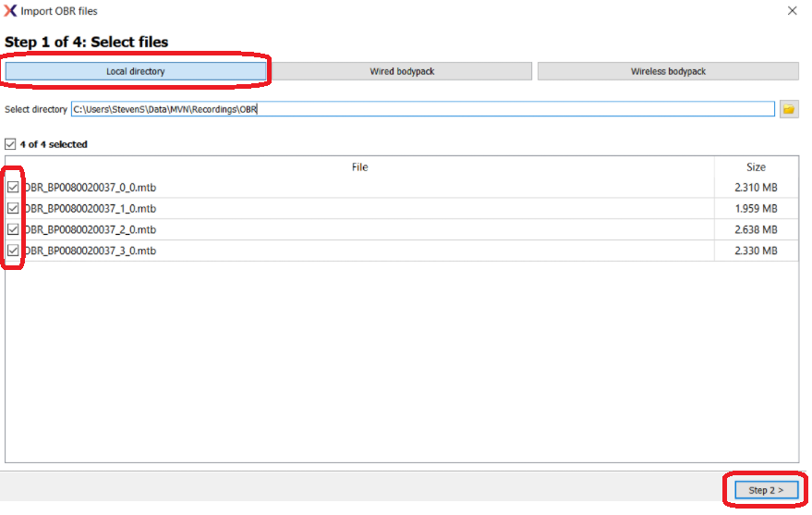Viewport: 812px width, 515px height.
Task: Click the Select directory path field
Action: point(422,109)
